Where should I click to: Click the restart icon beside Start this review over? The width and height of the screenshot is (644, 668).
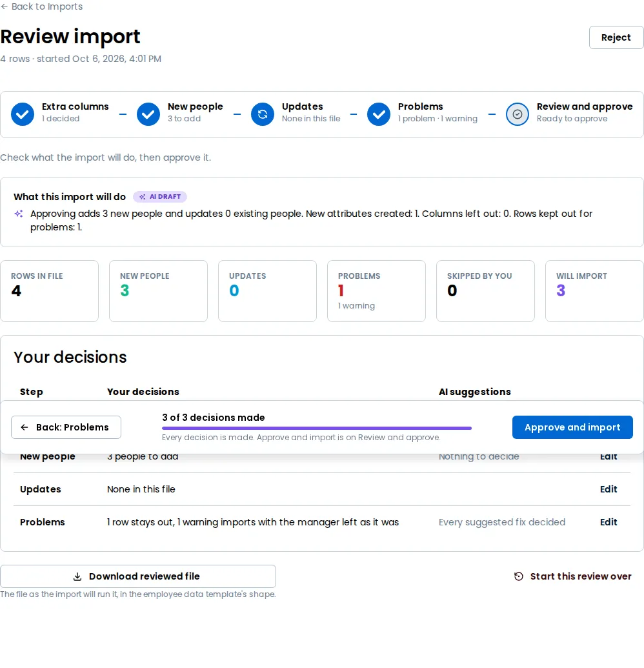point(518,576)
